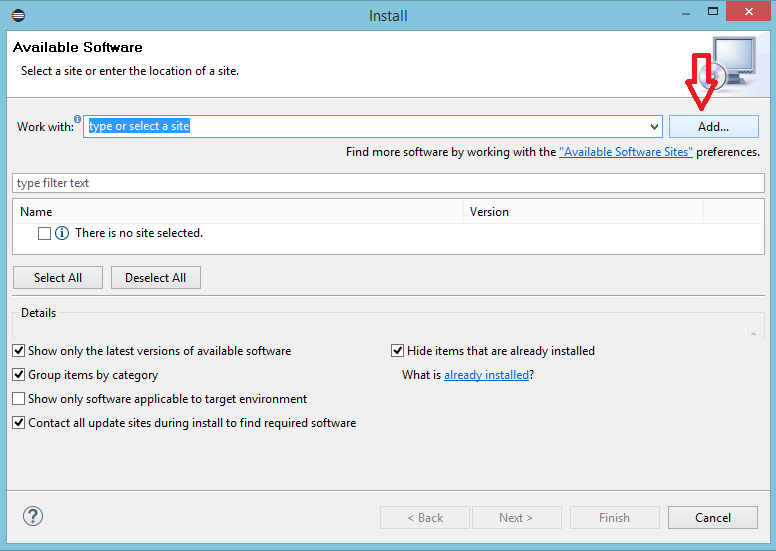The width and height of the screenshot is (776, 551).
Task: Uncheck Group items by category
Action: click(x=19, y=375)
